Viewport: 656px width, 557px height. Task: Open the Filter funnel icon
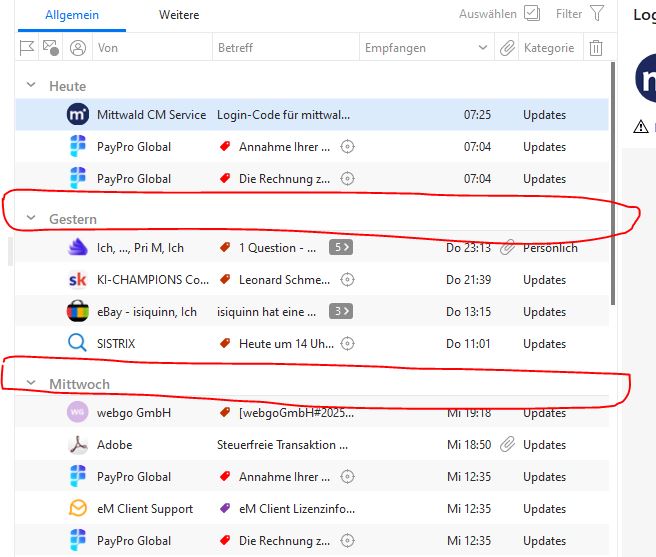597,13
